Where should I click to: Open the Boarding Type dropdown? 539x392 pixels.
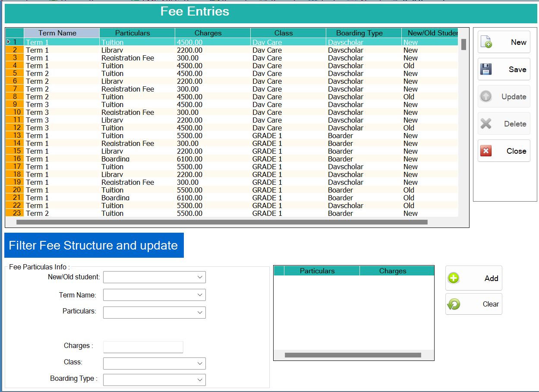click(x=199, y=380)
